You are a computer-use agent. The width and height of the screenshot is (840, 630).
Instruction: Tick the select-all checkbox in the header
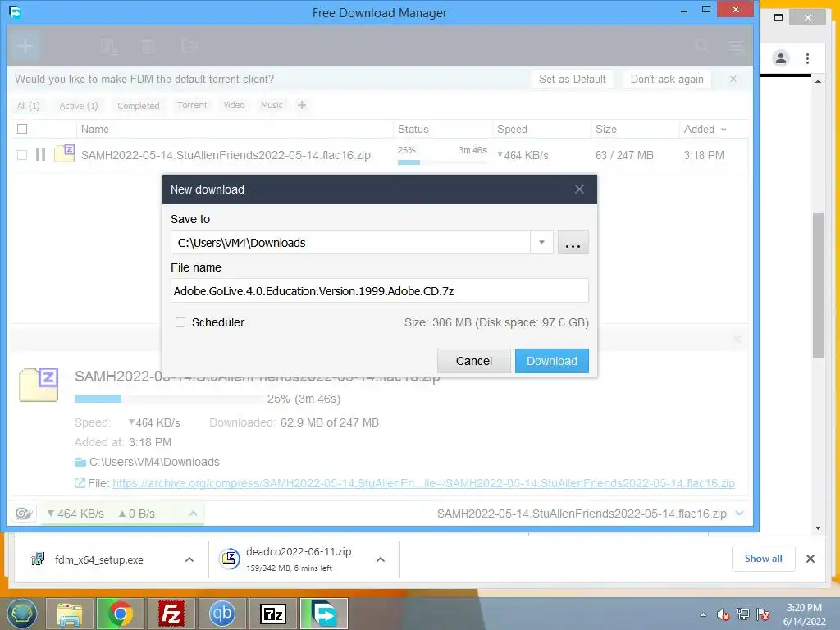pos(22,129)
